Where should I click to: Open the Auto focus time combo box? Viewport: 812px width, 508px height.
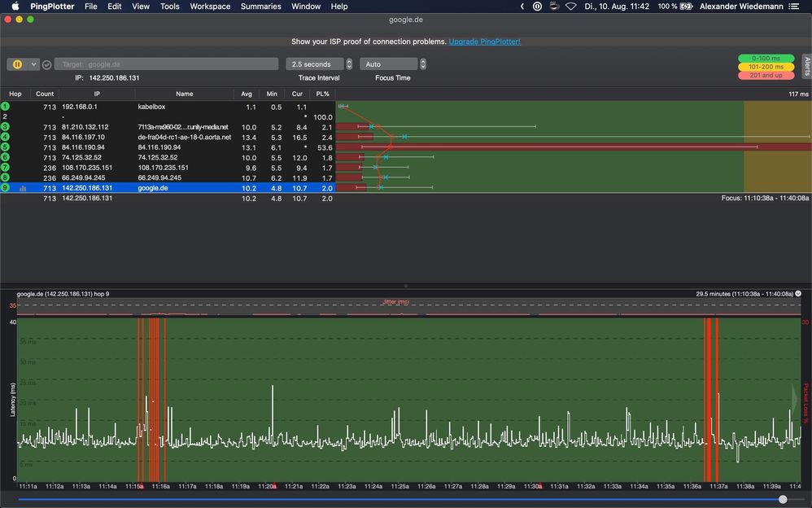click(x=388, y=64)
